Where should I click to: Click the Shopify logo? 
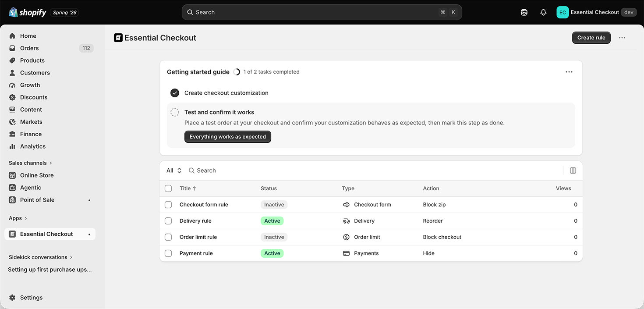click(27, 12)
